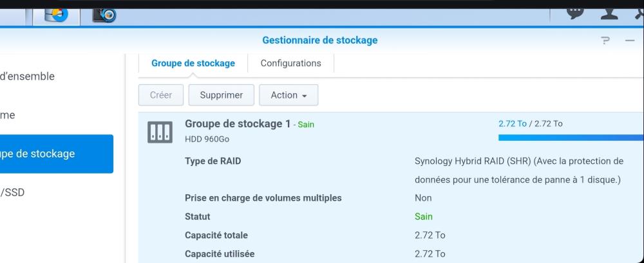Screen dimensions: 644x263
Task: Minimize the Gestionnaire de stockage window
Action: click(x=630, y=41)
